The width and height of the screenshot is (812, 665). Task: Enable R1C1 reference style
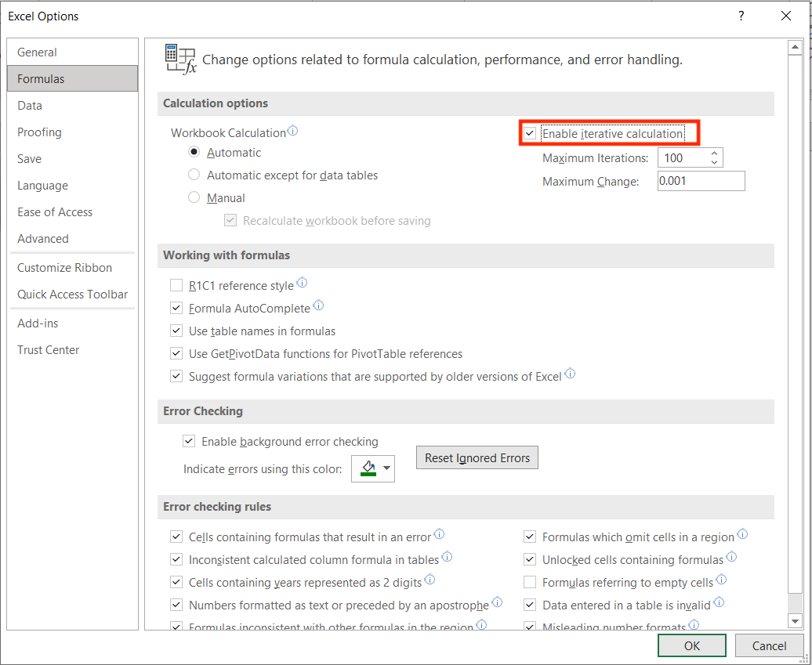pyautogui.click(x=176, y=285)
